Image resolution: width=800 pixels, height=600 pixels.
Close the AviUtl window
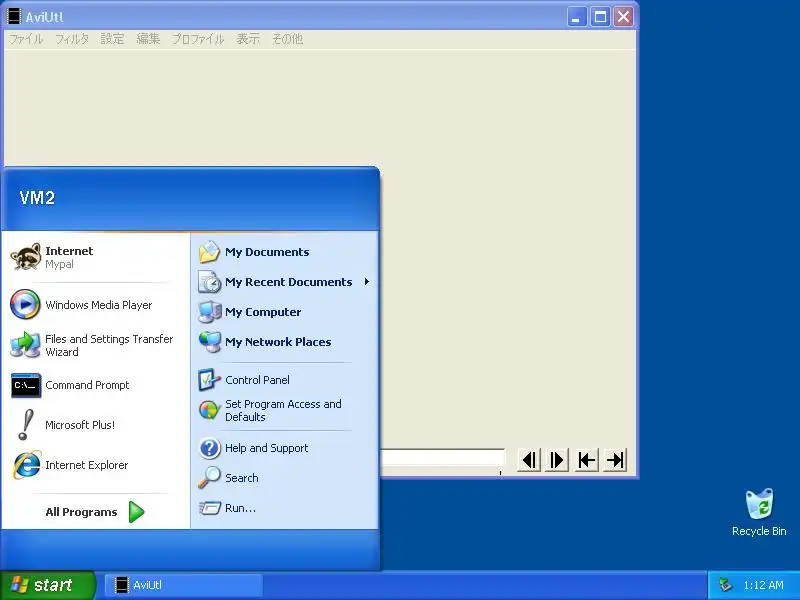(x=623, y=17)
